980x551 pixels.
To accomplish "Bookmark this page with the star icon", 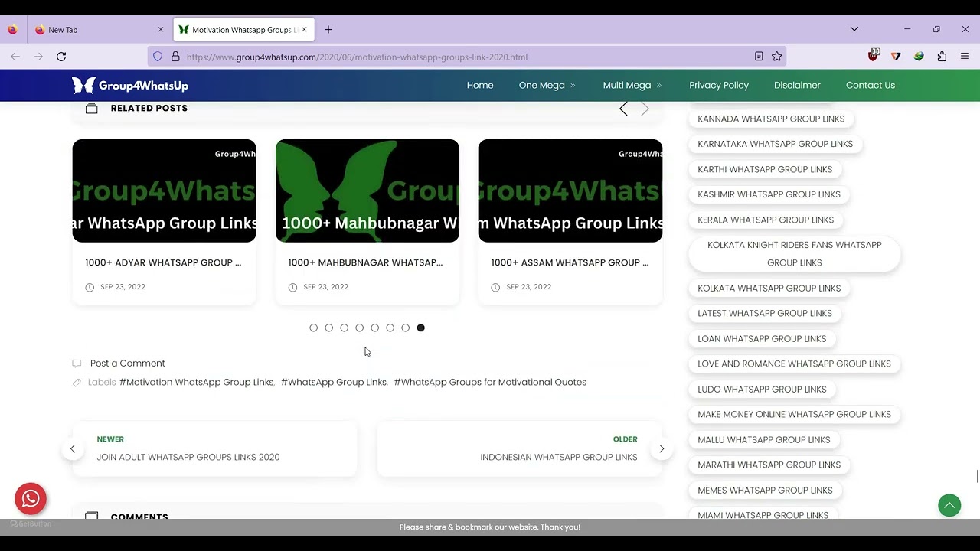I will click(776, 57).
